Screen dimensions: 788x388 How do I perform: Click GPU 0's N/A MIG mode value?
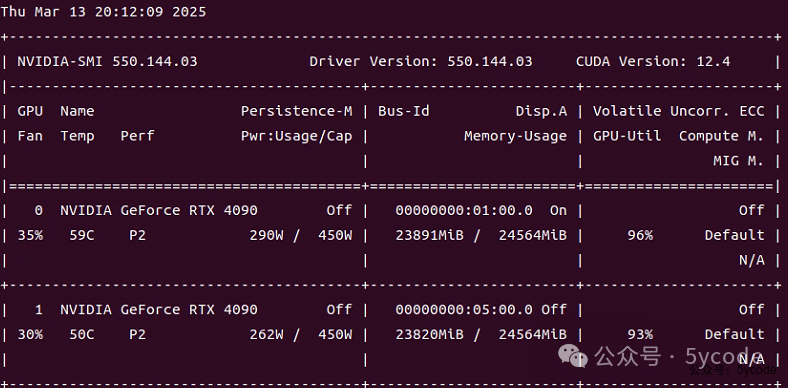click(x=751, y=260)
